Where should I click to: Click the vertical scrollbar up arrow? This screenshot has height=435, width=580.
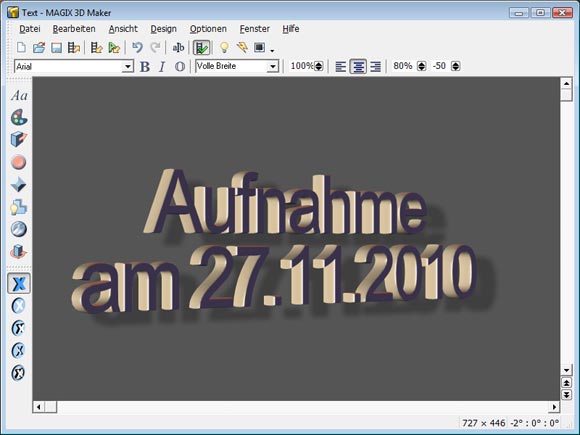[x=566, y=83]
